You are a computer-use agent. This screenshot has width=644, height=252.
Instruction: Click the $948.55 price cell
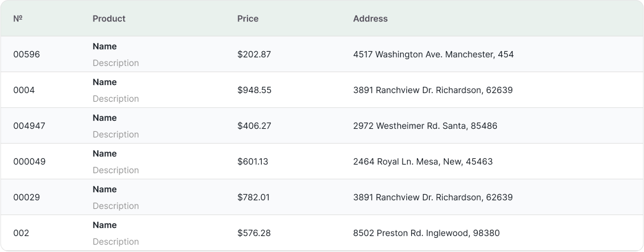click(254, 90)
